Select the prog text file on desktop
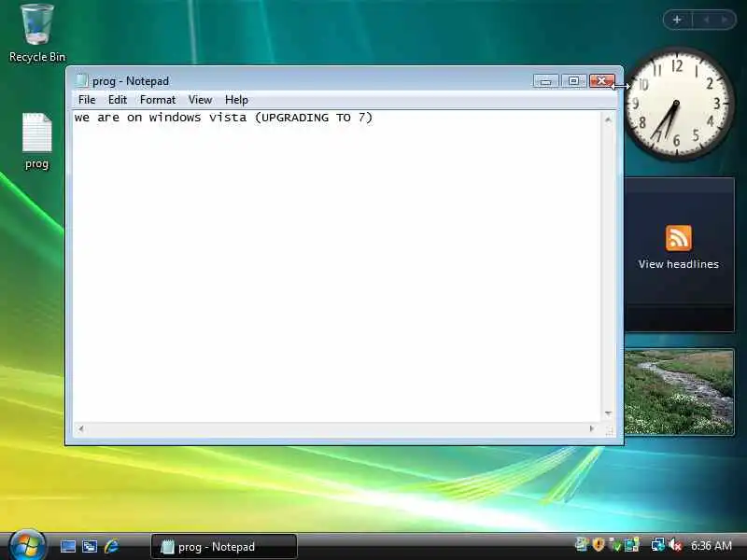Image resolution: width=747 pixels, height=560 pixels. coord(36,141)
